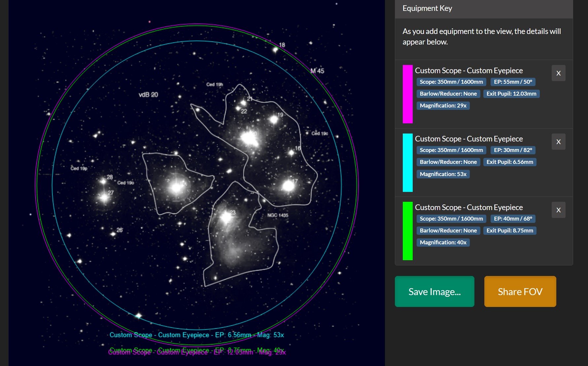Remove the 30mm eyepiece entry with X
The image size is (588, 366).
pyautogui.click(x=558, y=142)
